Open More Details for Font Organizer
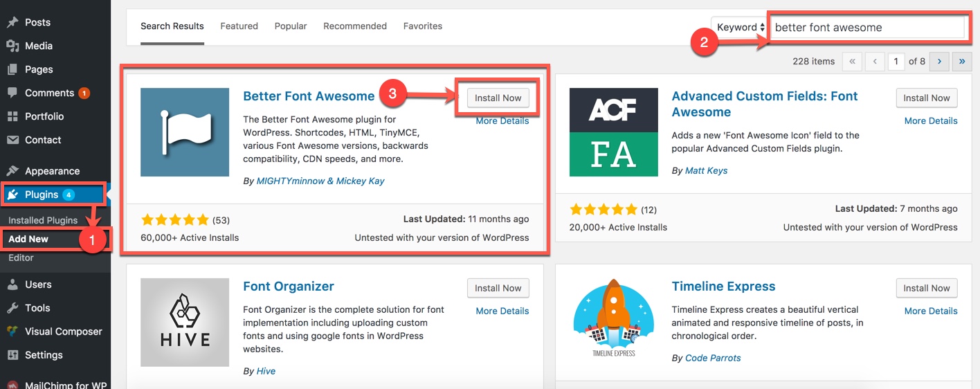This screenshot has width=980, height=389. (x=502, y=311)
